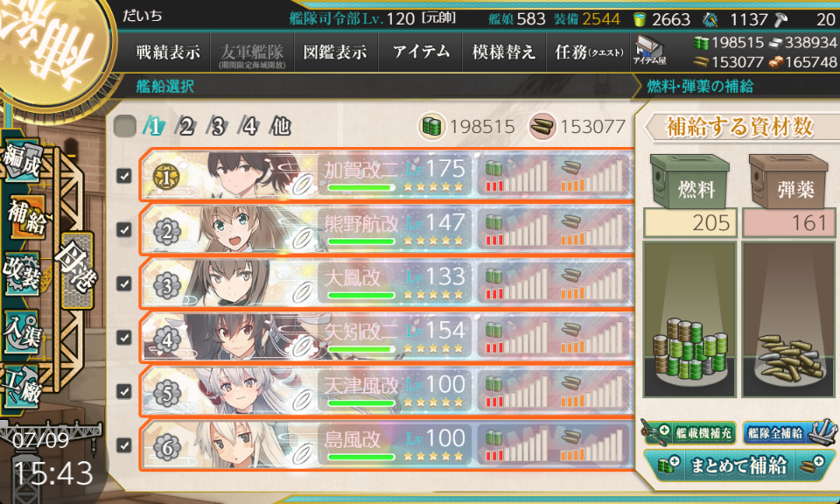Open the 編成 fleet composition side icon

(22, 161)
